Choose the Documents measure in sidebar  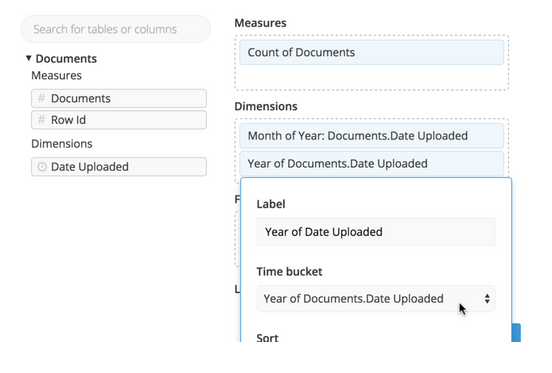[x=119, y=98]
